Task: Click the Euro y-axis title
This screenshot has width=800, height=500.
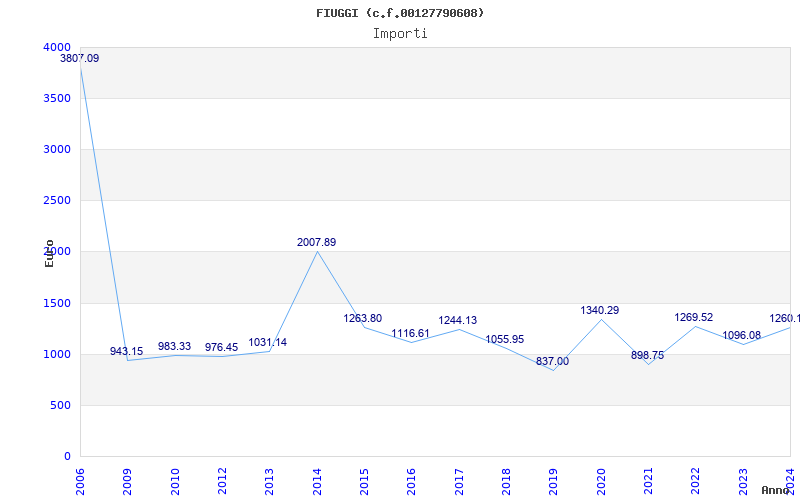Action: 49,253
